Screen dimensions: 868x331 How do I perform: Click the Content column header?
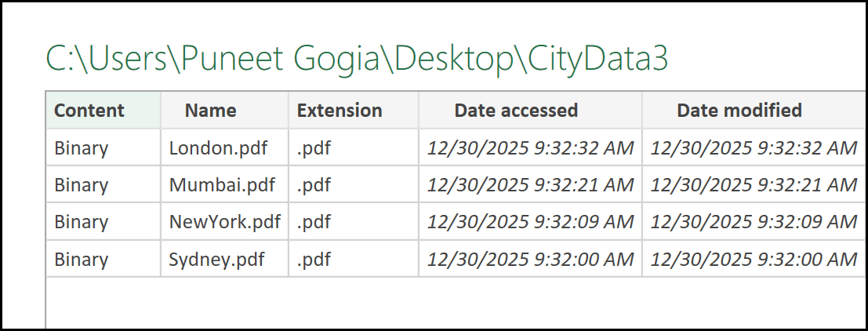click(89, 111)
